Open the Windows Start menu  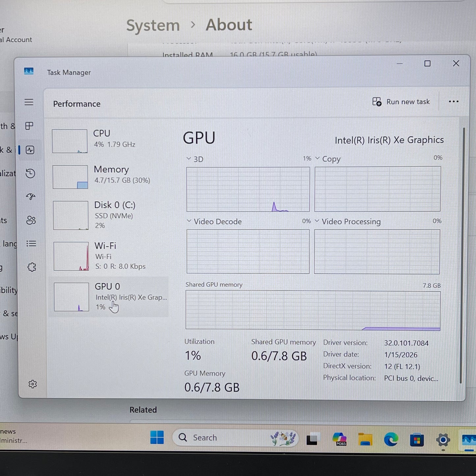click(x=157, y=437)
